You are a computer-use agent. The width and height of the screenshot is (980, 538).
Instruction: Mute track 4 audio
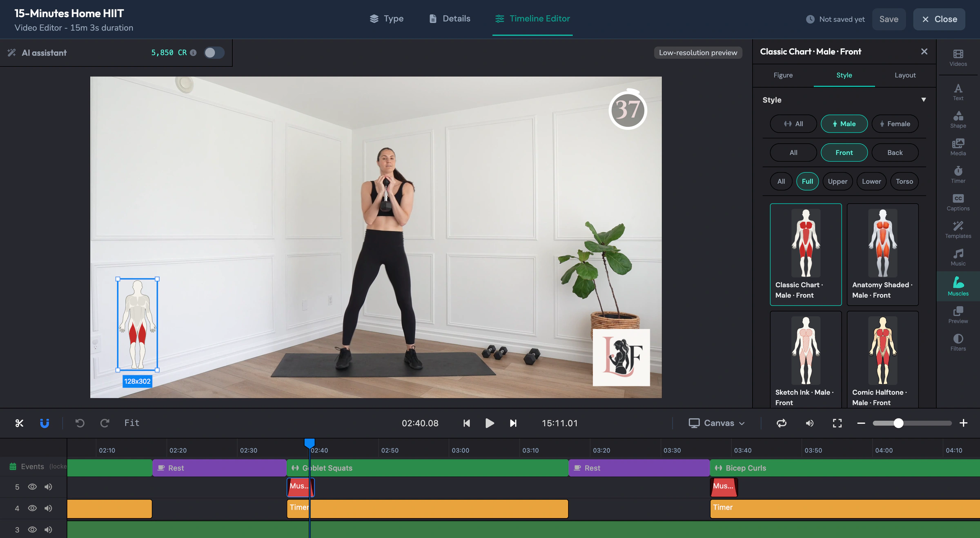[x=48, y=508]
